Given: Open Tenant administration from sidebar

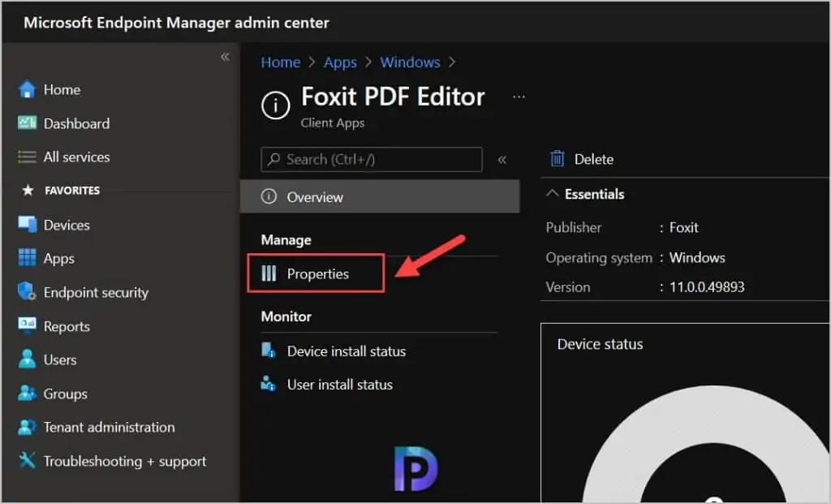Looking at the screenshot, I should tap(110, 427).
